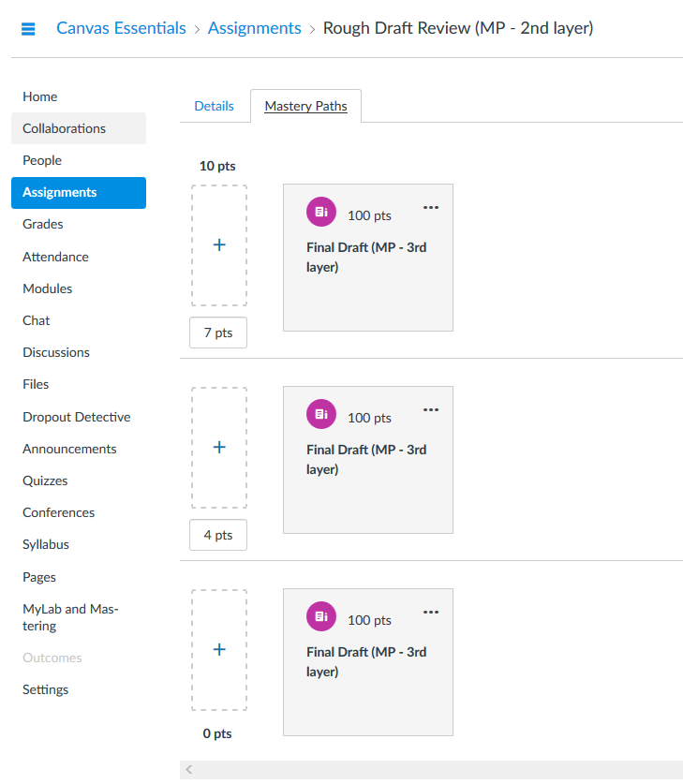
Task: Open the hamburger navigation menu icon
Action: coord(28,29)
